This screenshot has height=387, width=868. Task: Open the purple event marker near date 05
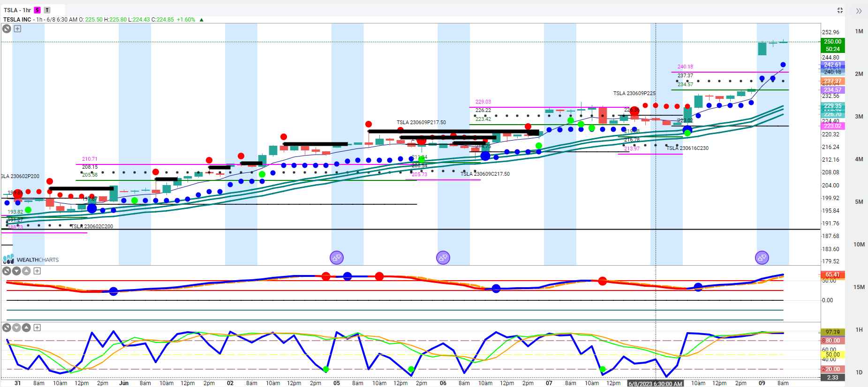coord(337,257)
